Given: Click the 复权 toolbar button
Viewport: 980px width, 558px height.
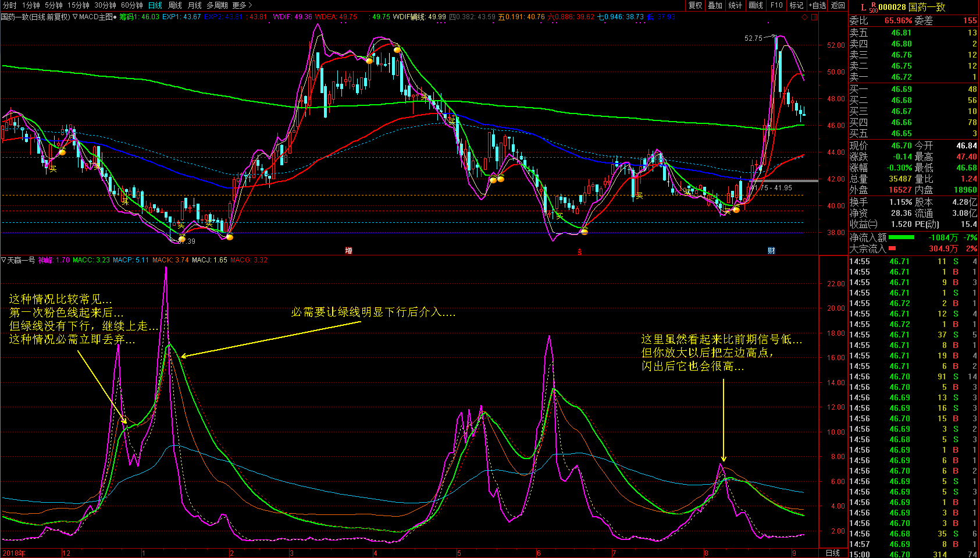Looking at the screenshot, I should [x=695, y=5].
